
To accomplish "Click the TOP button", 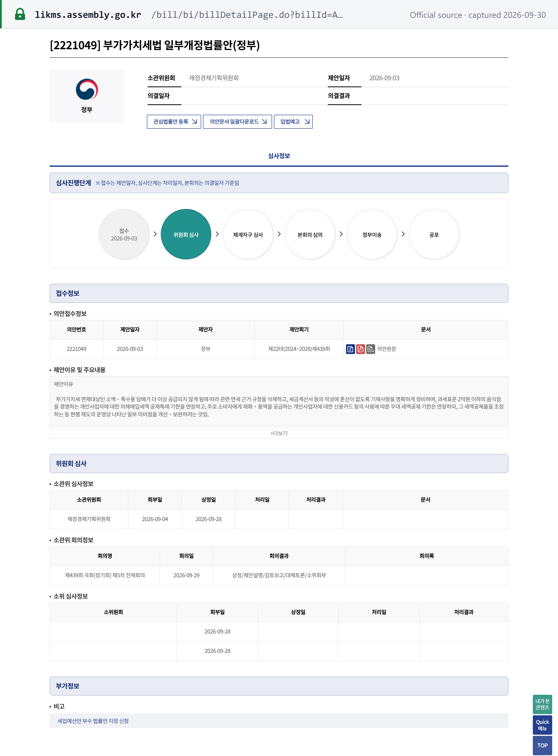I will (542, 746).
